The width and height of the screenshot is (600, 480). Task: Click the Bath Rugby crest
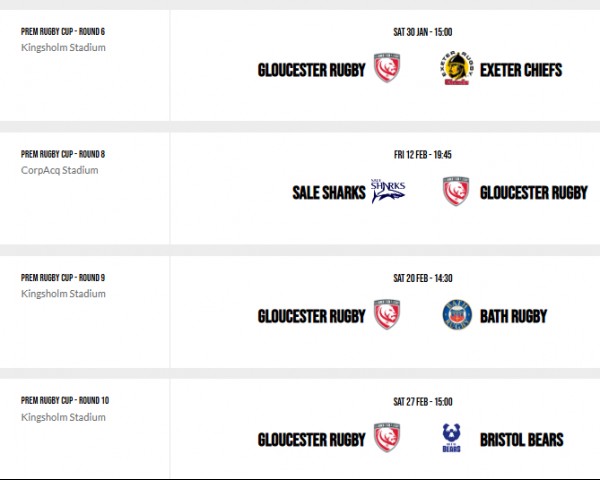pyautogui.click(x=457, y=315)
